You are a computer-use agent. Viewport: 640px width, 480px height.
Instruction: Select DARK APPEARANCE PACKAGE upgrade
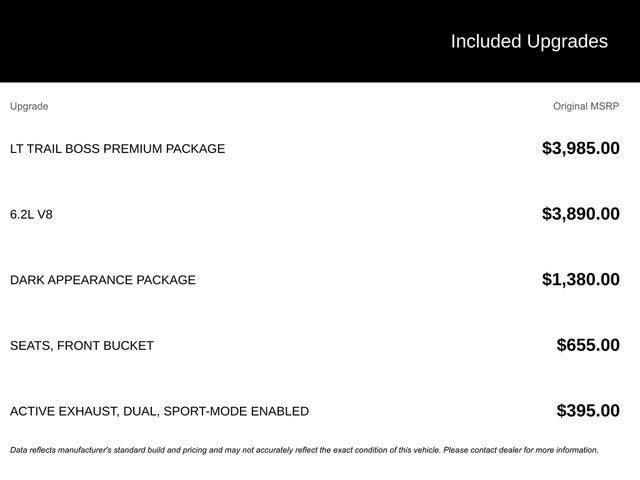pyautogui.click(x=103, y=280)
